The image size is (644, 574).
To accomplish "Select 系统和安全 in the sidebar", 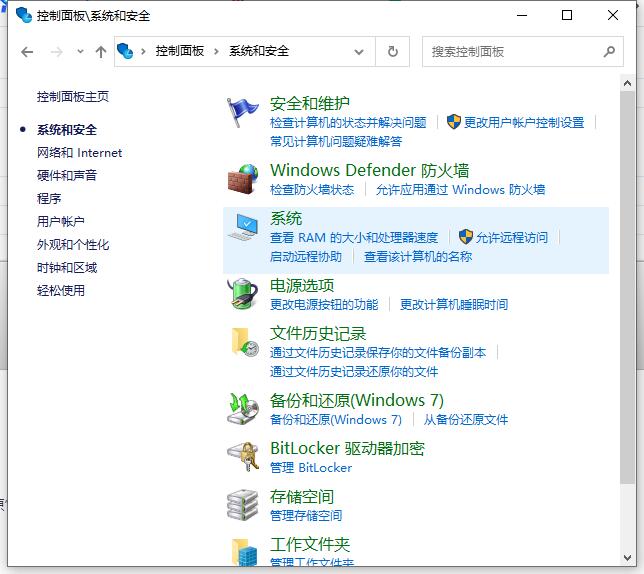I will point(67,130).
